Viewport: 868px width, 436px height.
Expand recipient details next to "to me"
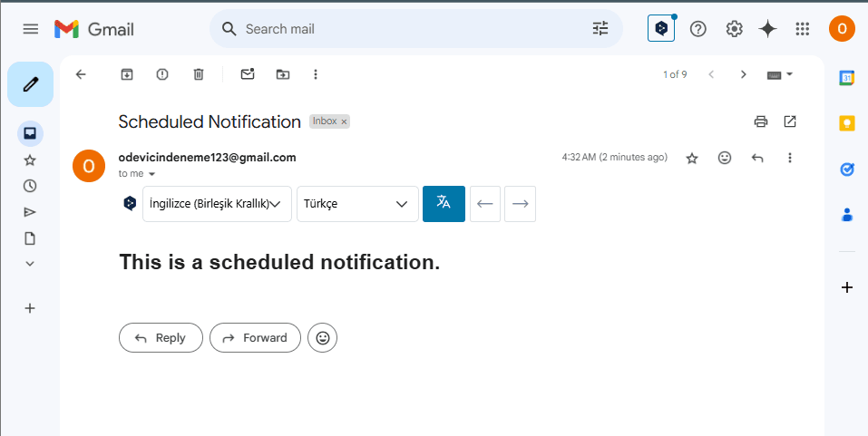[x=152, y=173]
